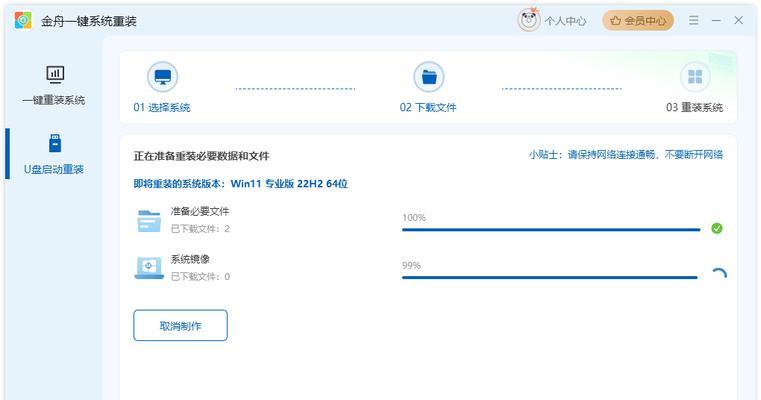761x400 pixels.
Task: Open the panda avatar profile icon
Action: point(529,20)
